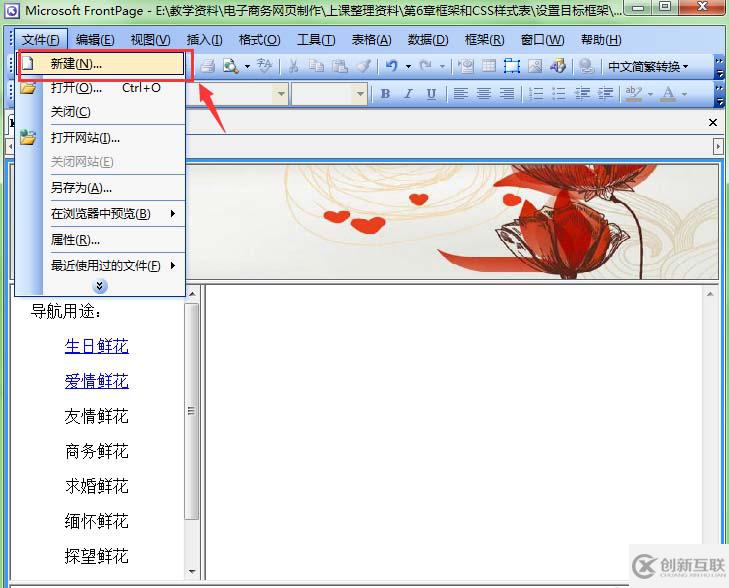Open the Undo history dropdown arrow

(408, 66)
